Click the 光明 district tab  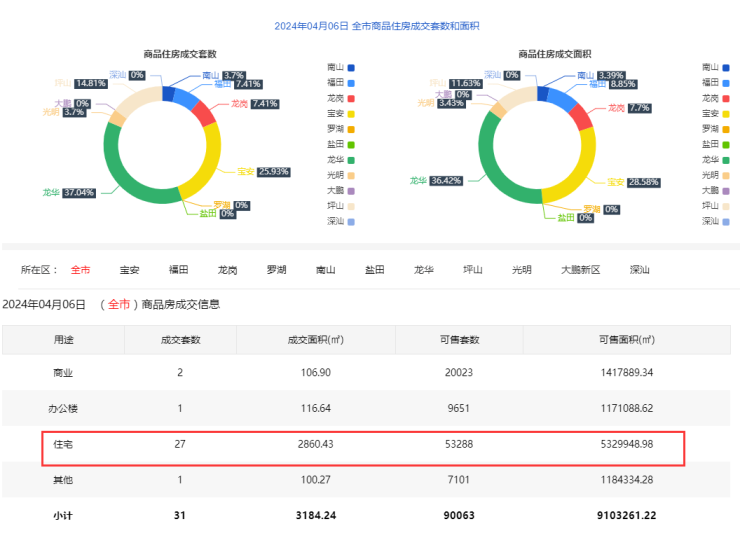(521, 270)
